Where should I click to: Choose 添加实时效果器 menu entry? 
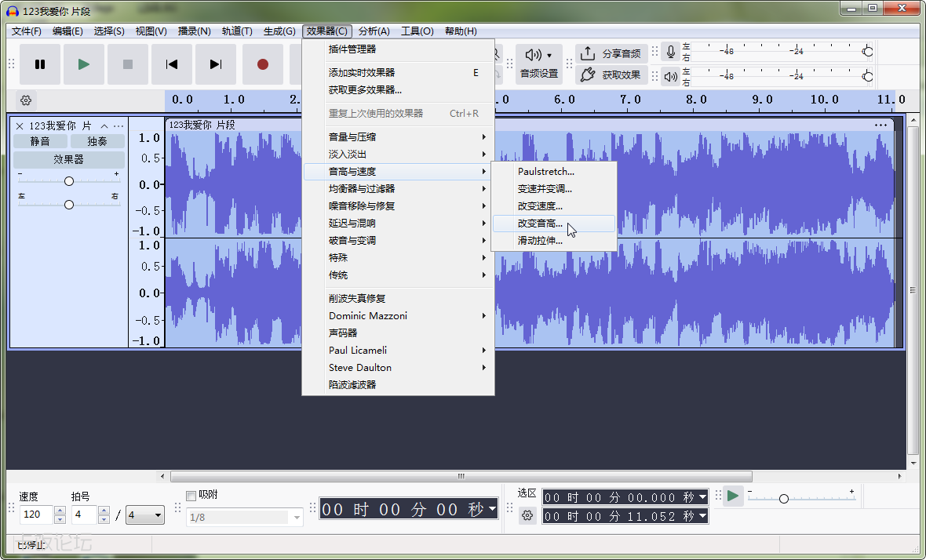pos(398,73)
